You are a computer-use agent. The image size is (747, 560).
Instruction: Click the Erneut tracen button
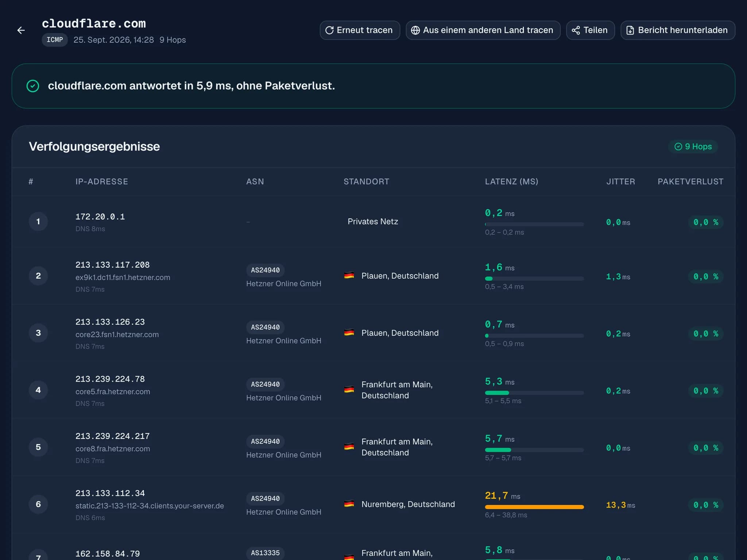pos(360,30)
